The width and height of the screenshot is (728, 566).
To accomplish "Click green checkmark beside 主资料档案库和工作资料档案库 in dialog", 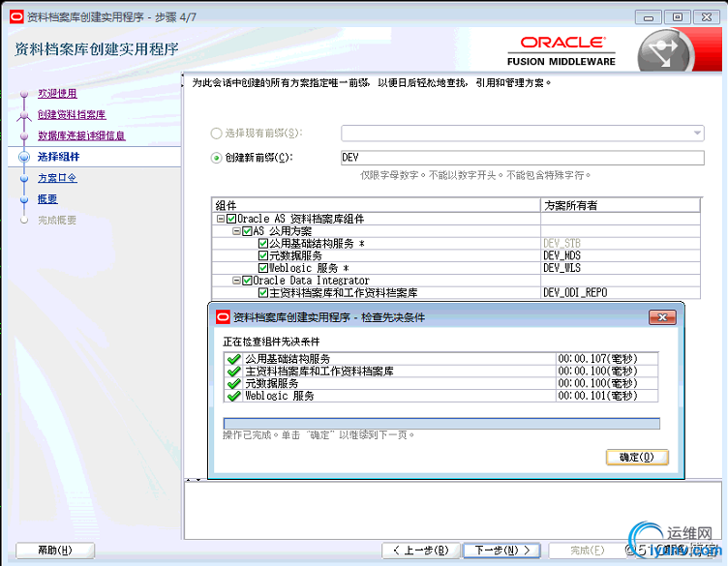I will [233, 372].
